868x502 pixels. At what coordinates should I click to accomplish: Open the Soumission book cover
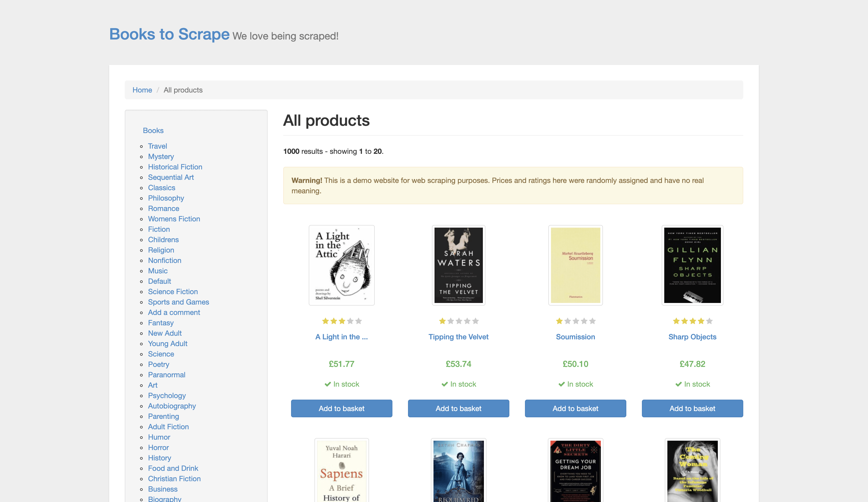pos(575,265)
